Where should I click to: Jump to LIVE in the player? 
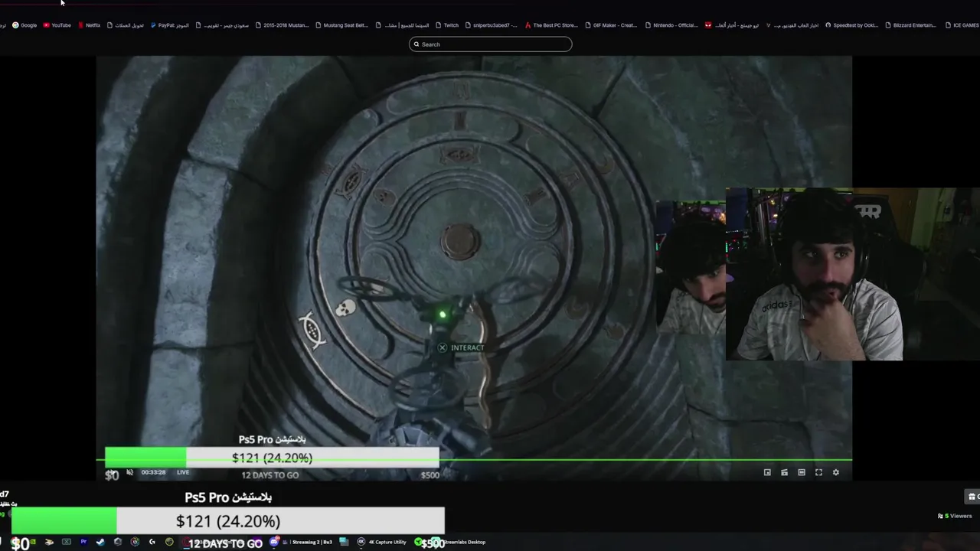183,472
